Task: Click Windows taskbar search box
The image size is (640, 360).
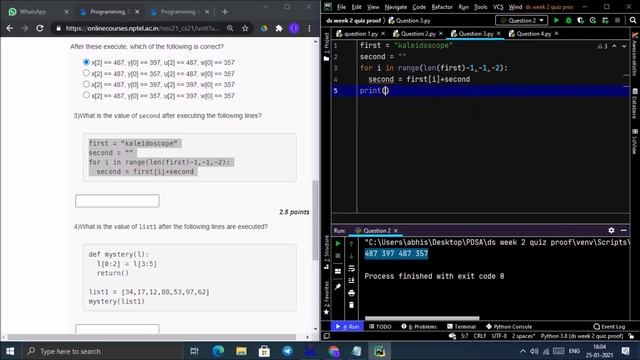Action: [x=102, y=351]
